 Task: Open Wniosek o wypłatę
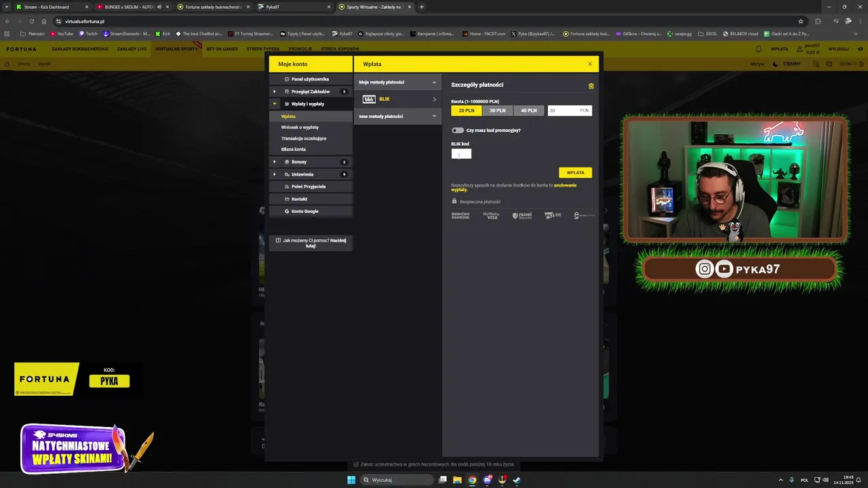coord(300,127)
